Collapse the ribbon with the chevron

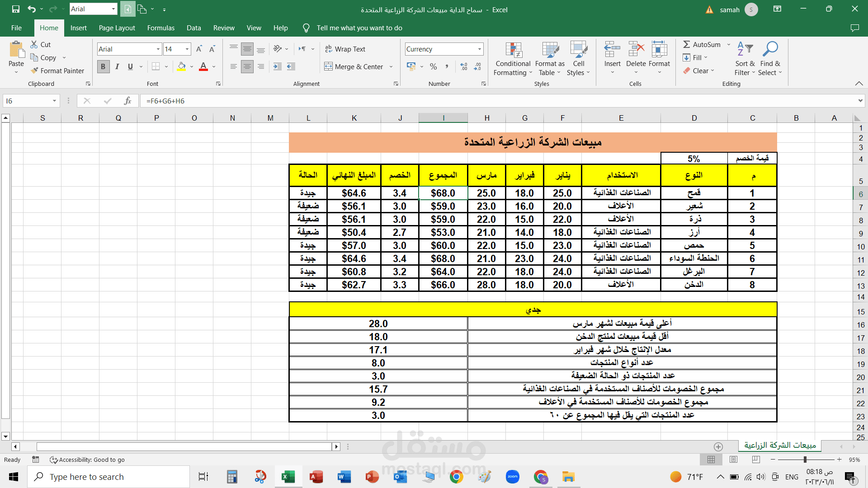859,84
